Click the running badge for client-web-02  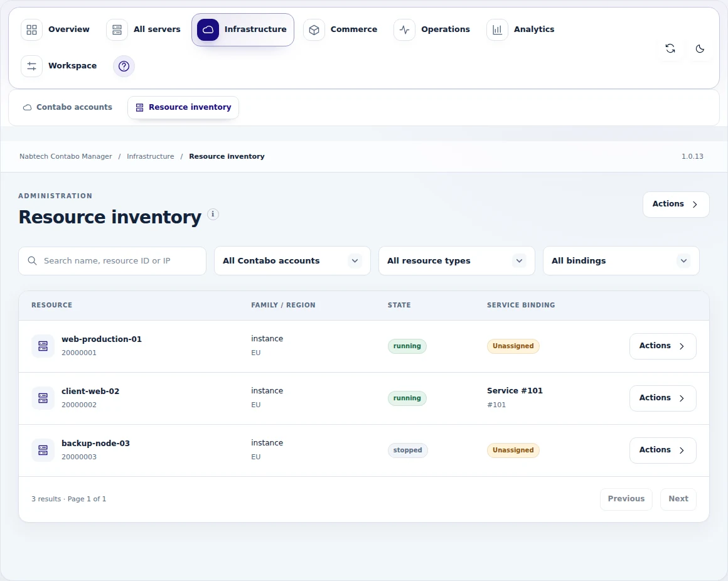(407, 398)
